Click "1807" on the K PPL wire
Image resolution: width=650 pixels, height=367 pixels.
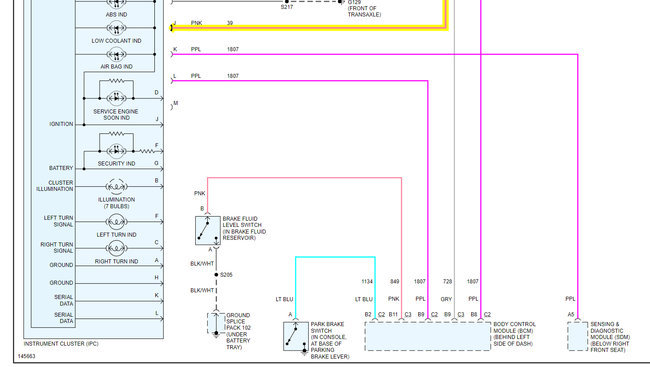coord(233,49)
